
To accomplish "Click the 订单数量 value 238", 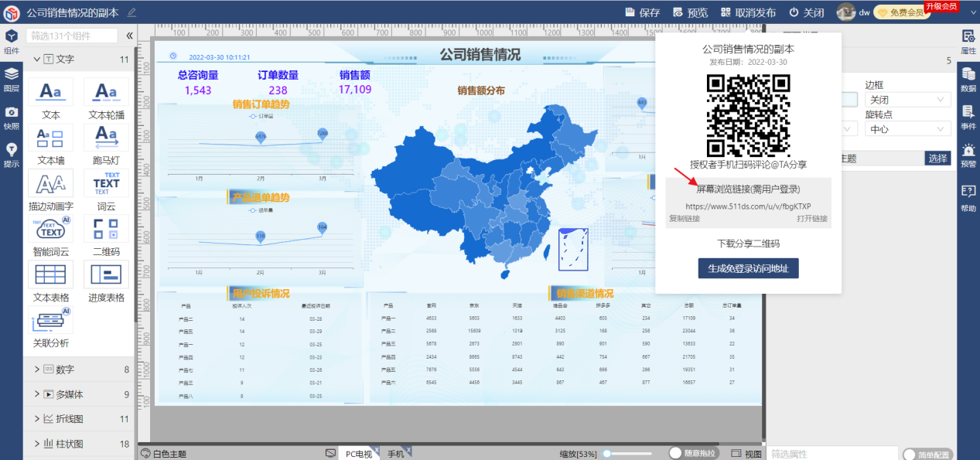I will click(x=278, y=90).
